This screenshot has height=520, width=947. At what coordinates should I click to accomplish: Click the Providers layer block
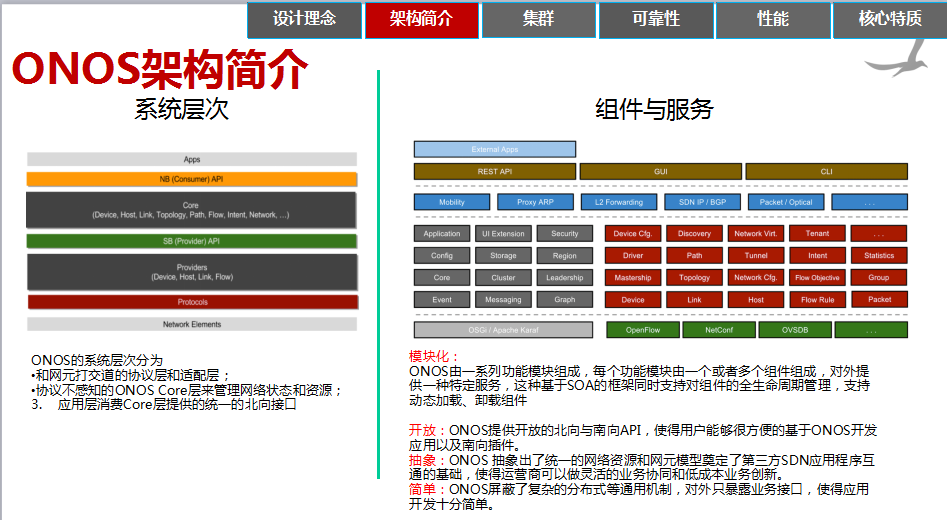[192, 272]
